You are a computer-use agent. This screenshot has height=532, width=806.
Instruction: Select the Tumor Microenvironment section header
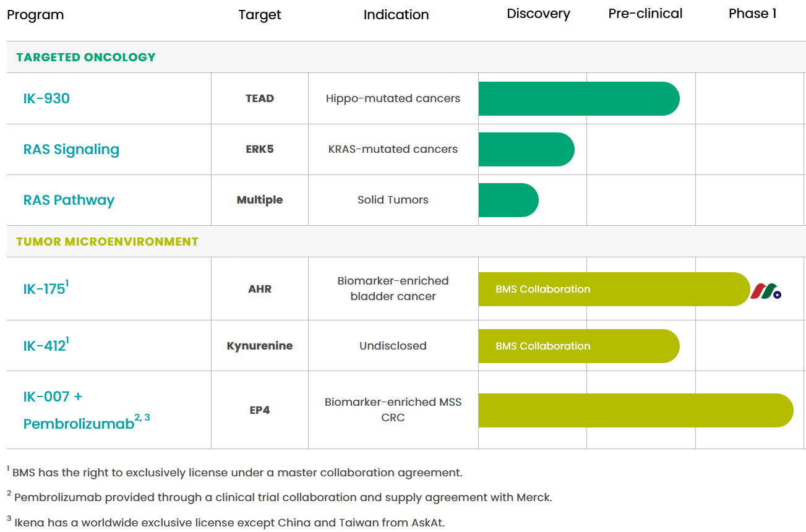[x=107, y=241]
